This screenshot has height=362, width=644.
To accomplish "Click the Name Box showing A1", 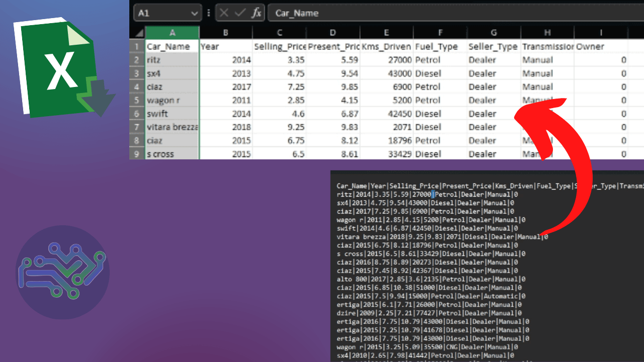I will (161, 13).
